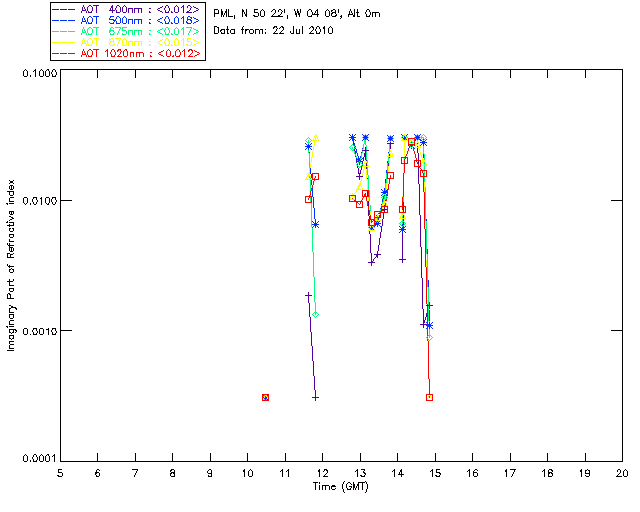Image resolution: width=640 pixels, height=512 pixels.
Task: Select the AOT 500nm legend entry
Action: click(x=128, y=19)
